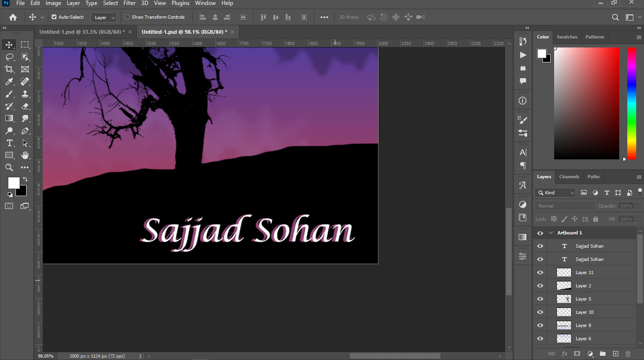Viewport: 644px width, 360px height.
Task: Toggle the Auto-Select checkbox
Action: [54, 17]
